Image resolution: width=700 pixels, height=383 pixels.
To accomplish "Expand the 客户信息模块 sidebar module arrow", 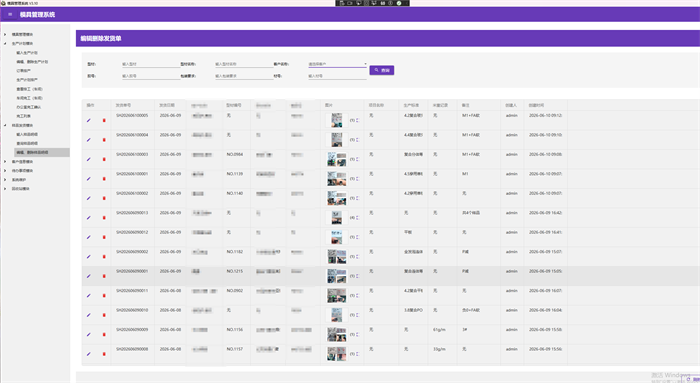I will [x=5, y=162].
